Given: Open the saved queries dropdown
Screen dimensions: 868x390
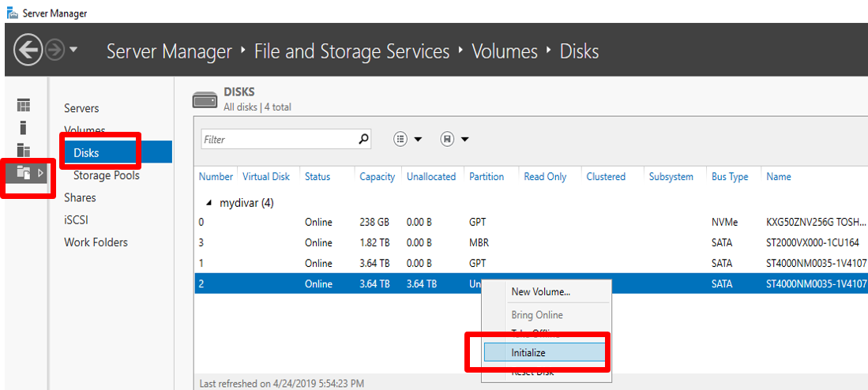Looking at the screenshot, I should [455, 139].
